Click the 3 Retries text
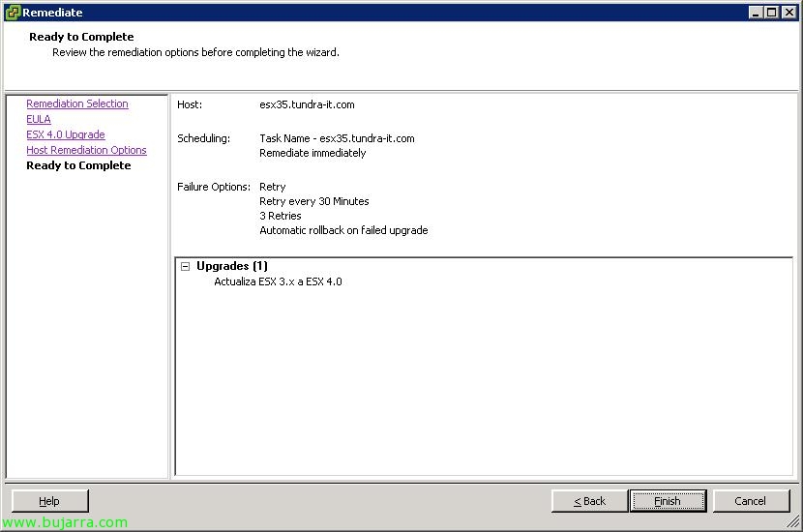Viewport: 803px width, 532px height. pyautogui.click(x=281, y=216)
